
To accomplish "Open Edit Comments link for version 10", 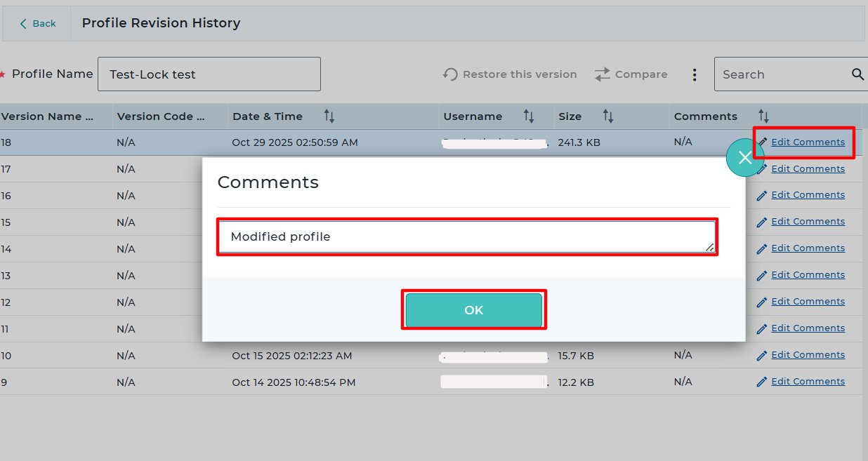I will point(808,355).
